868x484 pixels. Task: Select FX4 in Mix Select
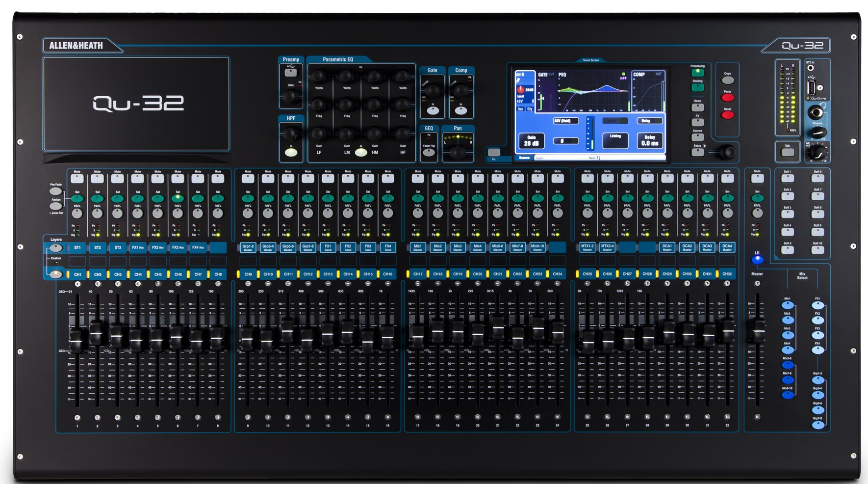(817, 350)
